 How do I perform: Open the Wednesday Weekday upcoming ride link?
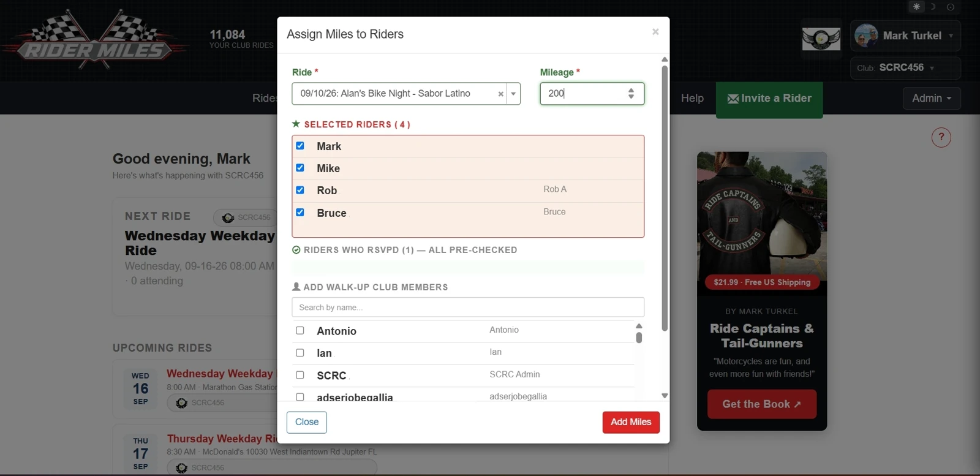click(221, 374)
